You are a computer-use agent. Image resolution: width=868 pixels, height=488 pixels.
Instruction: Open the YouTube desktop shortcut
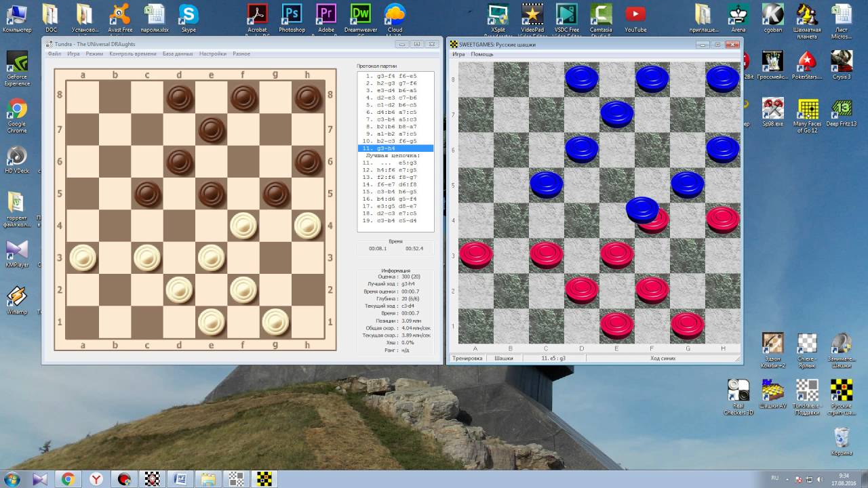[x=635, y=18]
